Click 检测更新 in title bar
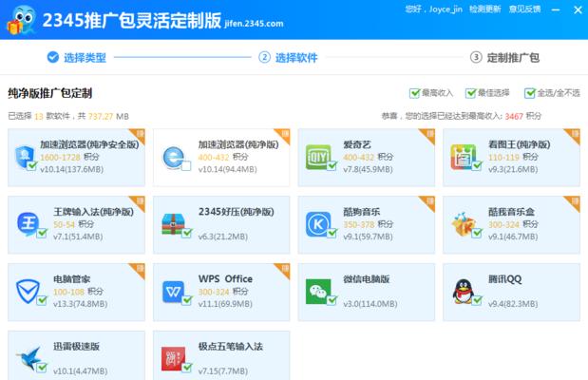Screen dimensions: 588x380 point(484,9)
